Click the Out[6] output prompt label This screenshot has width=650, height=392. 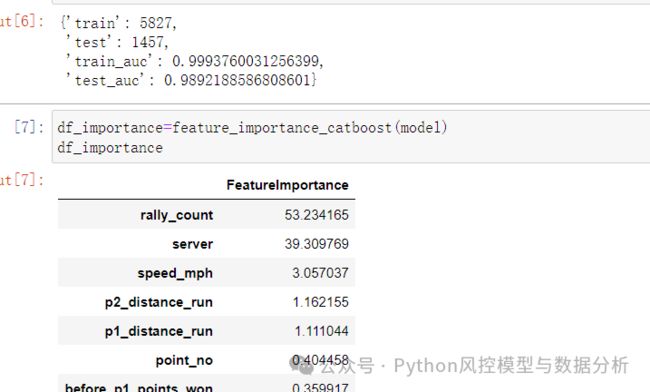22,21
